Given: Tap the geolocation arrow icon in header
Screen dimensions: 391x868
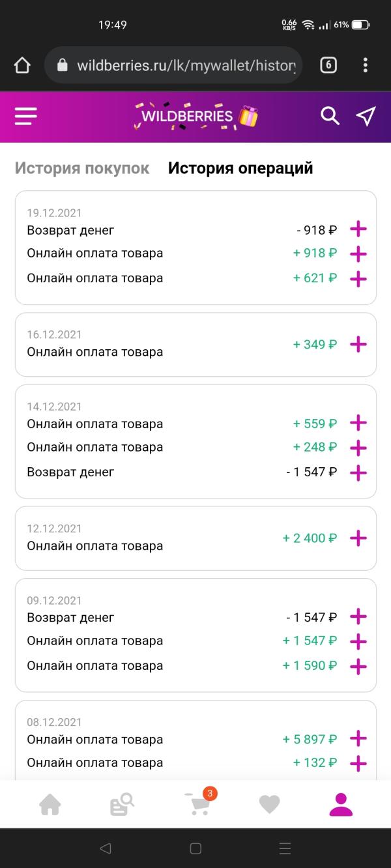Looking at the screenshot, I should click(x=366, y=117).
